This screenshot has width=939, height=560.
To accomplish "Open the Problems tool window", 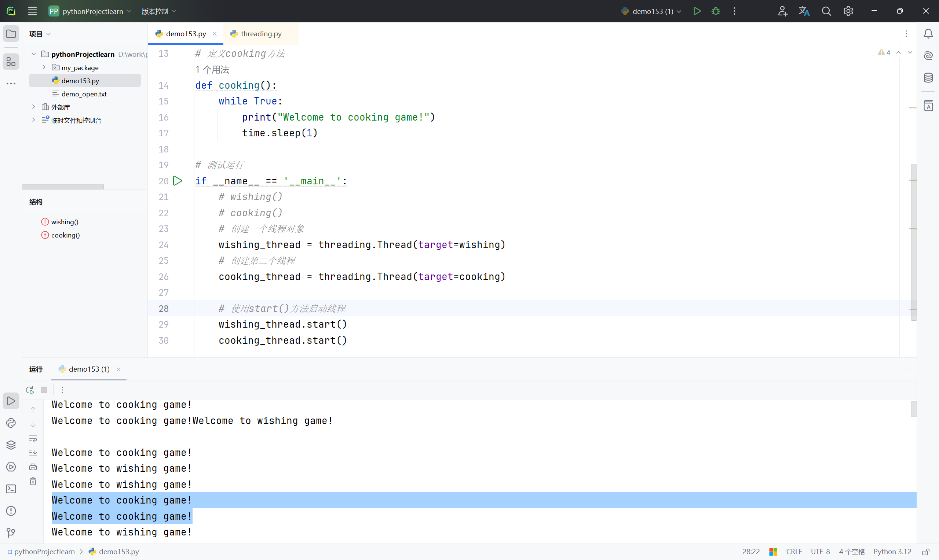I will point(11,511).
